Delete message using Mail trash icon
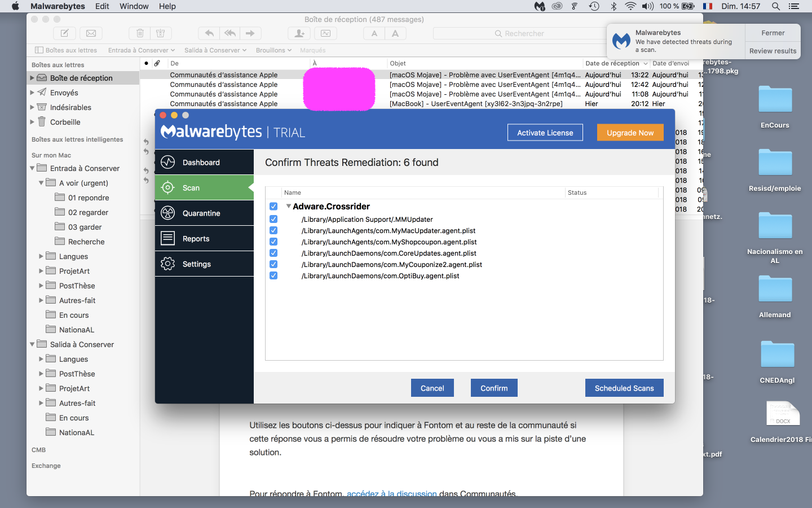The image size is (812, 508). tap(140, 33)
